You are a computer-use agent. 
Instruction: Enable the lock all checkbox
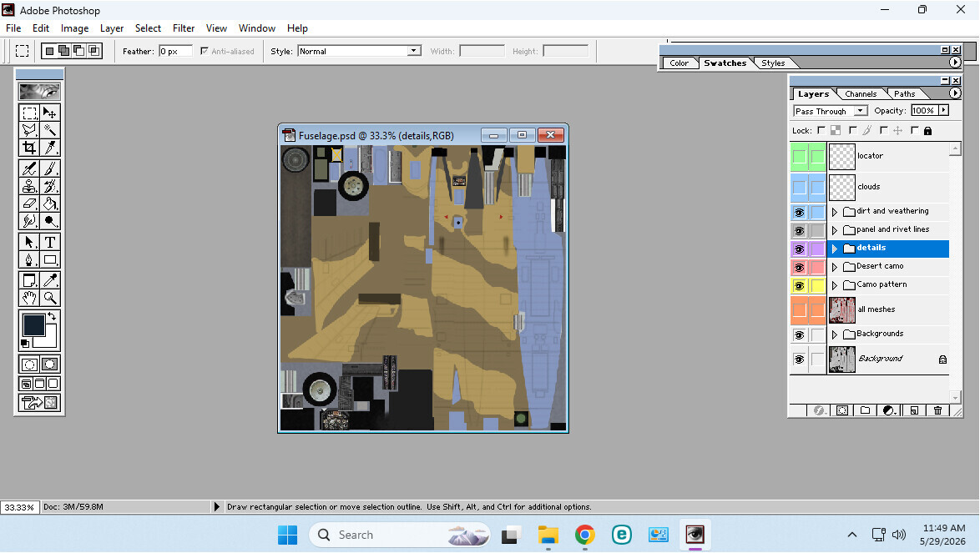click(x=915, y=130)
